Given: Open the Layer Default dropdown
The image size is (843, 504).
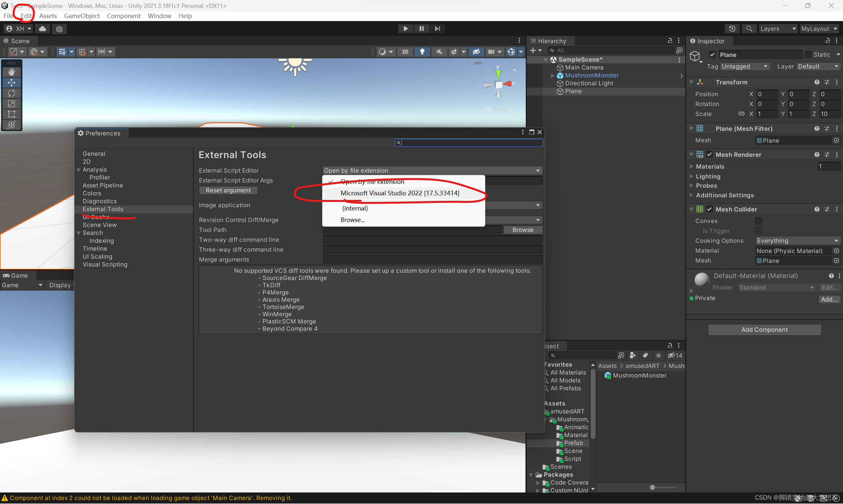Looking at the screenshot, I should point(819,67).
